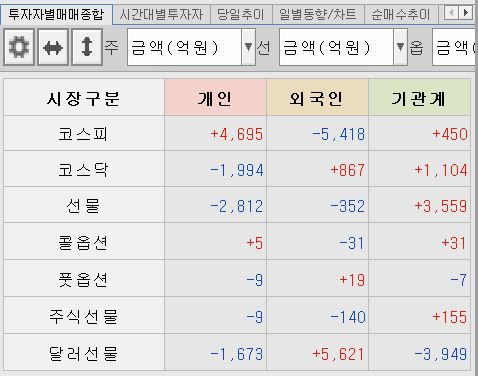478x376 pixels.
Task: Open the settings gear icon
Action: click(19, 47)
